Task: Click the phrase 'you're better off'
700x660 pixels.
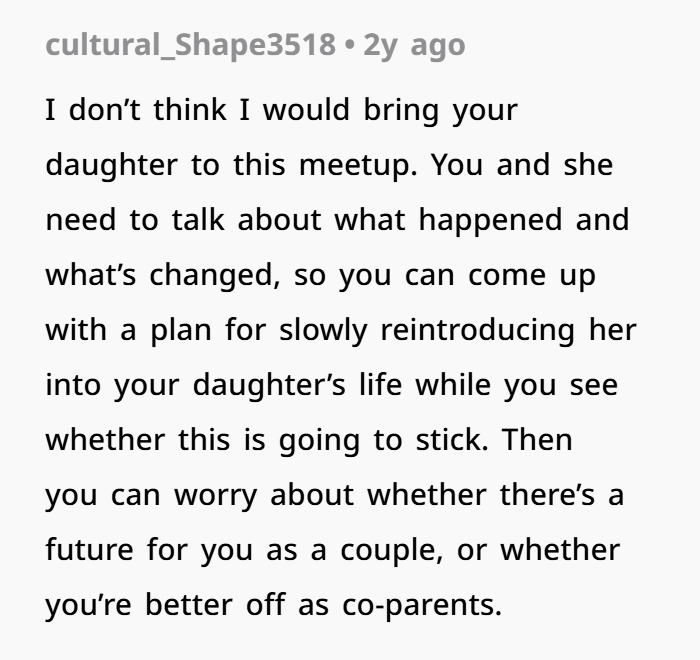Action: (x=165, y=605)
